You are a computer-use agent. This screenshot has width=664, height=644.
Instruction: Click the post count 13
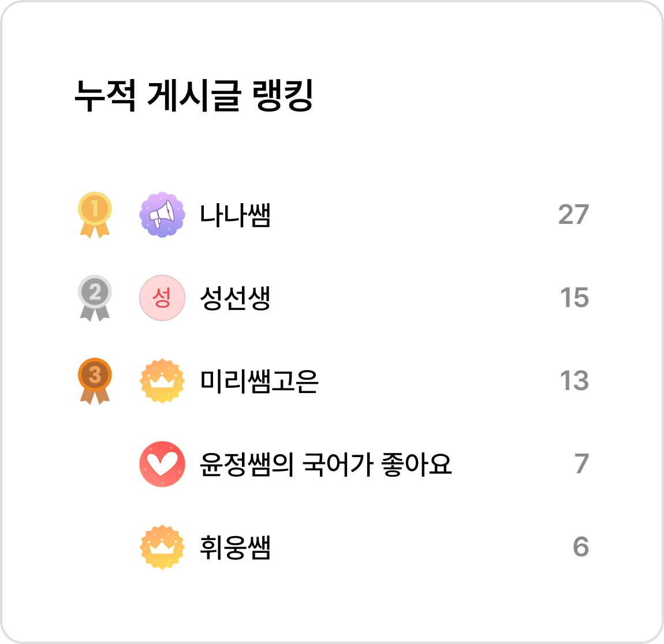click(x=575, y=380)
